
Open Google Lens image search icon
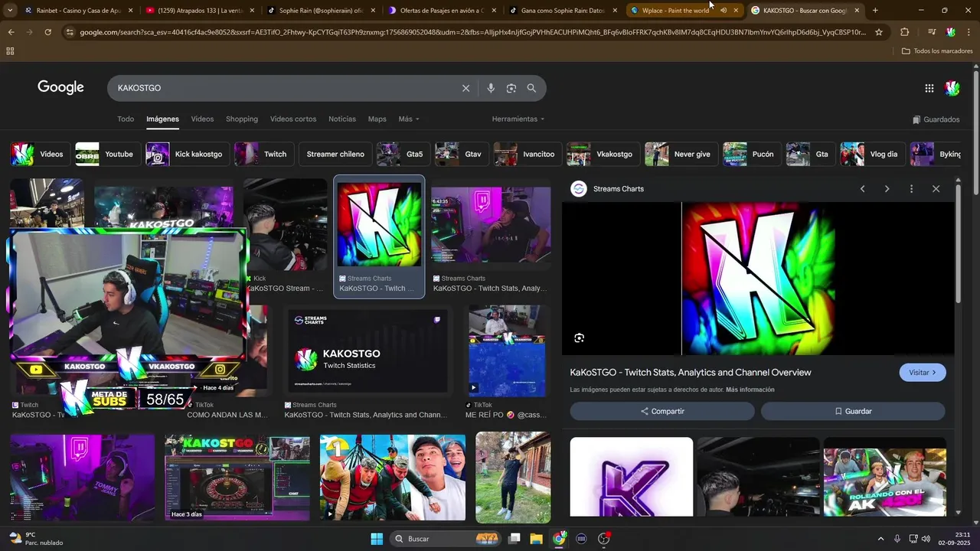pyautogui.click(x=511, y=88)
